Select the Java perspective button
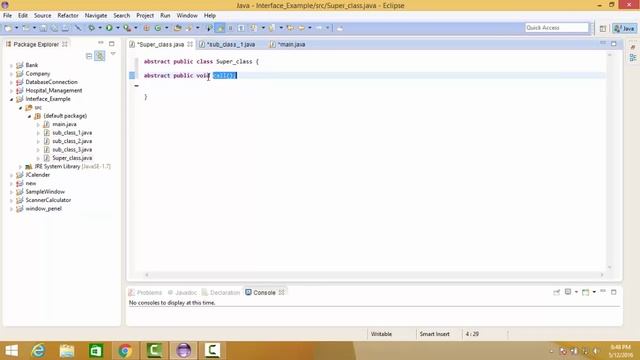The image size is (640, 360). [624, 28]
